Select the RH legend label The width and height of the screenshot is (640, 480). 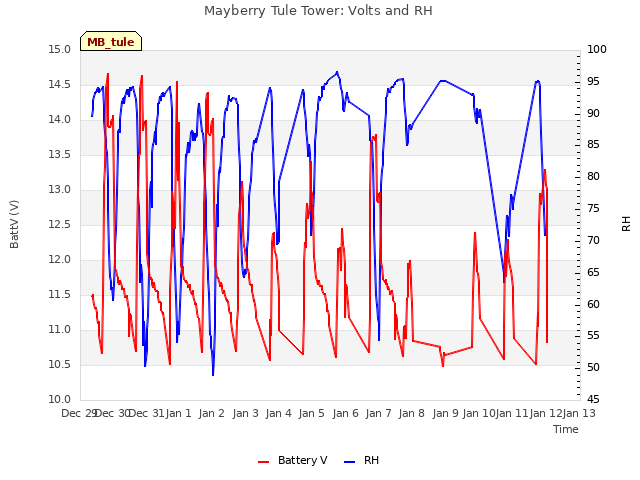click(371, 460)
